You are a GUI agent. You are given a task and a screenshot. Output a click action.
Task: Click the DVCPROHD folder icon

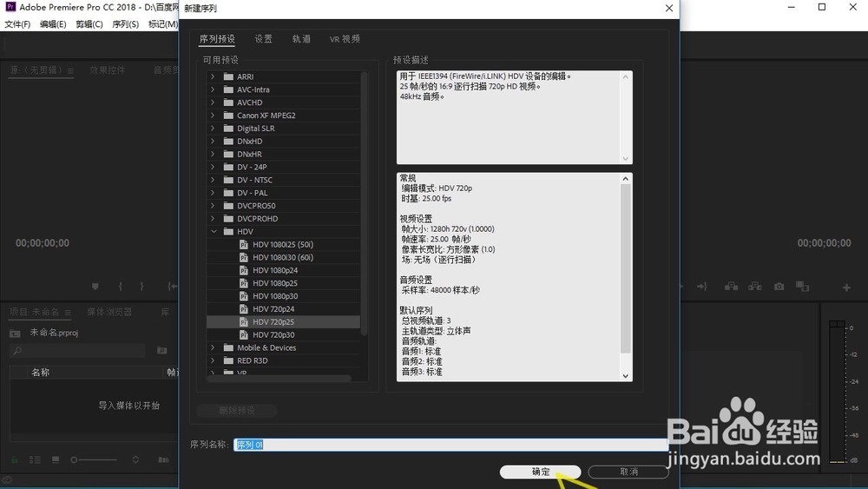[228, 219]
